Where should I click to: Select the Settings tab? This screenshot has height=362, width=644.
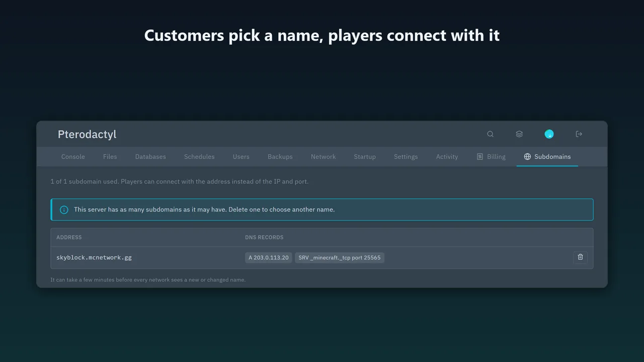[x=406, y=156]
